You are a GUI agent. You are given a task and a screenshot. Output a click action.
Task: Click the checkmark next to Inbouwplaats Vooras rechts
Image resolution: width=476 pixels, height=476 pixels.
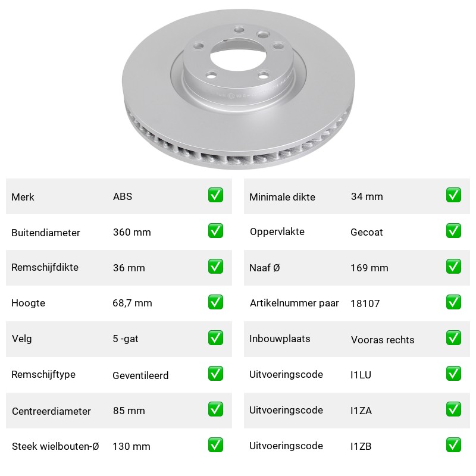(453, 338)
